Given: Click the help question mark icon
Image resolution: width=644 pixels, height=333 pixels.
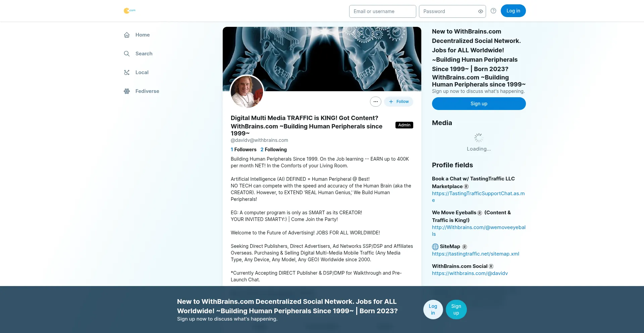Looking at the screenshot, I should [493, 11].
